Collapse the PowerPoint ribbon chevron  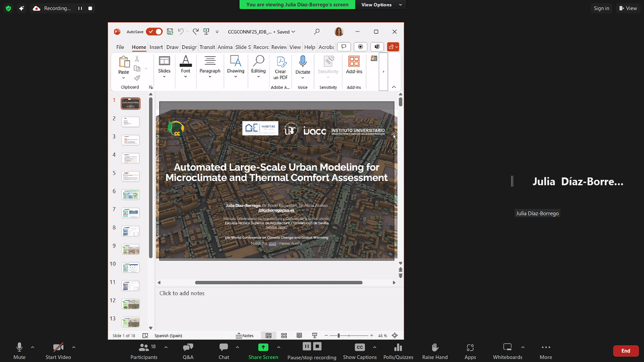click(x=394, y=87)
